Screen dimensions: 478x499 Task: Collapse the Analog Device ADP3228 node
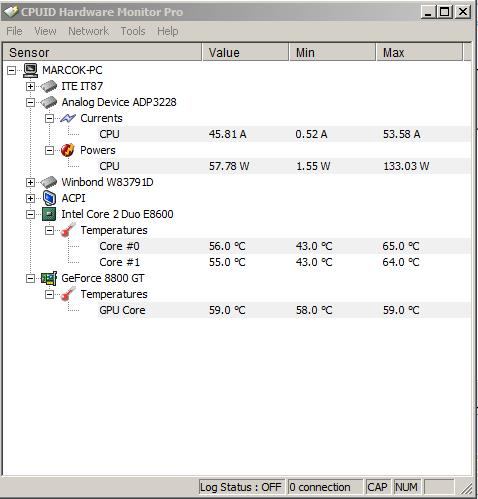(x=30, y=102)
